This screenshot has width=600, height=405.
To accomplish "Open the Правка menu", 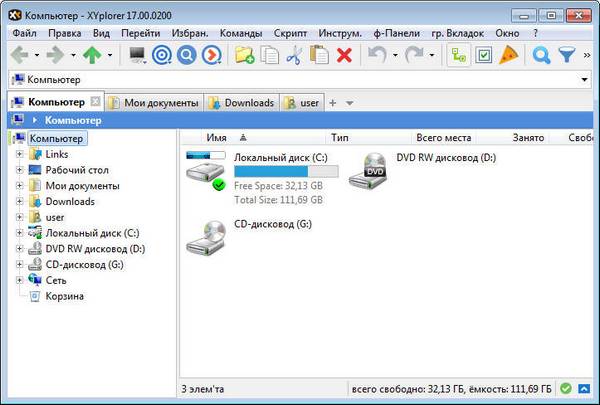I will click(x=65, y=33).
